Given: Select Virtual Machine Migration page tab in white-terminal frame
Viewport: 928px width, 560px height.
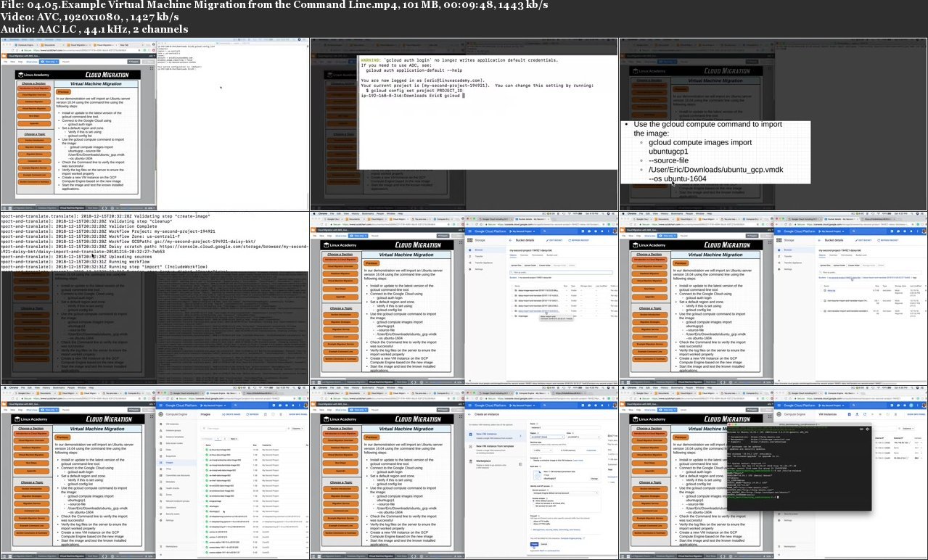Looking at the screenshot, I should (x=72, y=207).
